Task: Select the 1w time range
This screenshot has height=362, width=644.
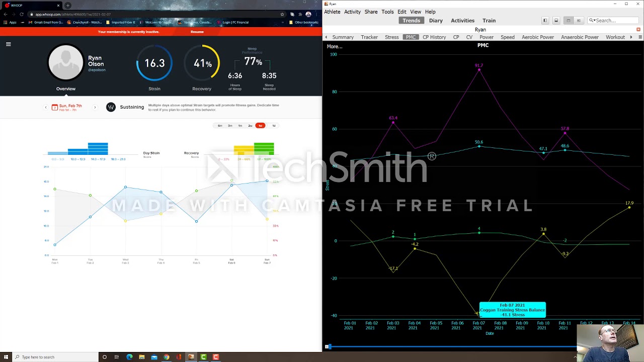Action: (260, 126)
